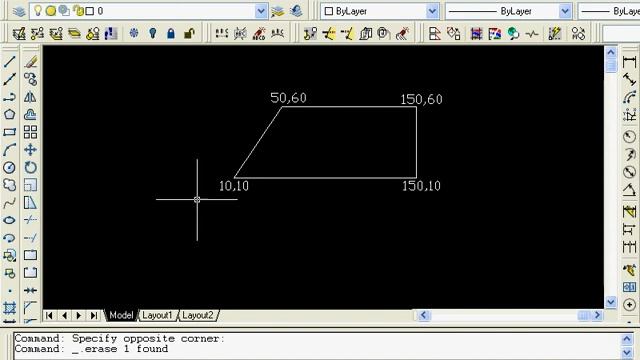
Task: Select the Line draw tool
Action: point(10,62)
